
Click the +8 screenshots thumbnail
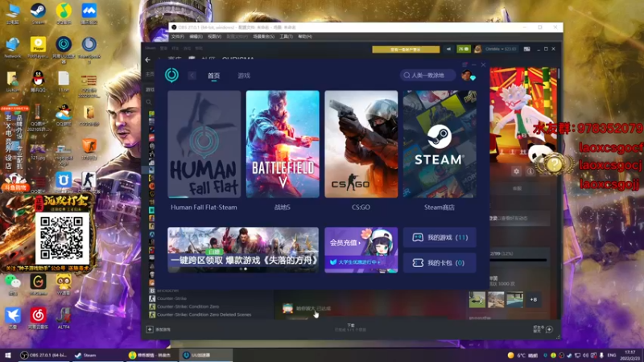(x=534, y=299)
